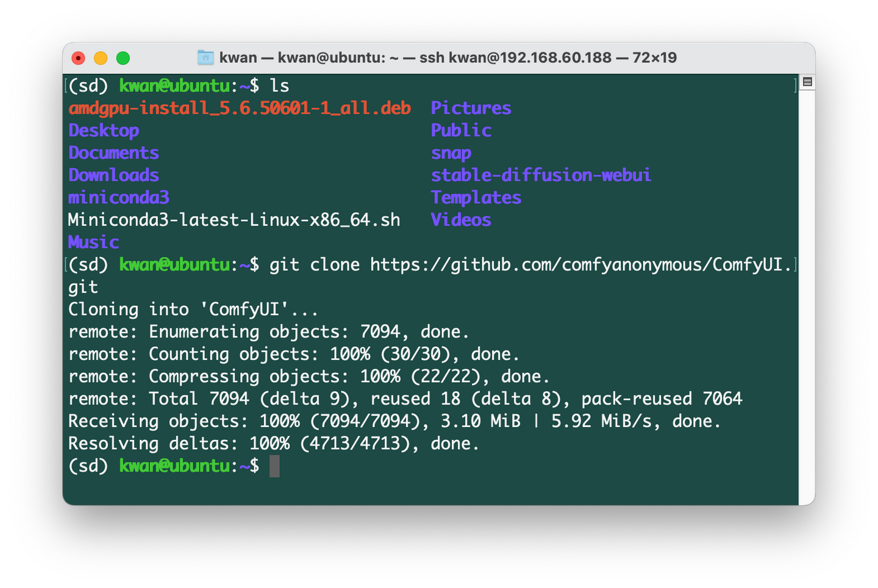Select the ComfyUI GitHub repository URL
Screen dimensions: 878x588
[579, 264]
